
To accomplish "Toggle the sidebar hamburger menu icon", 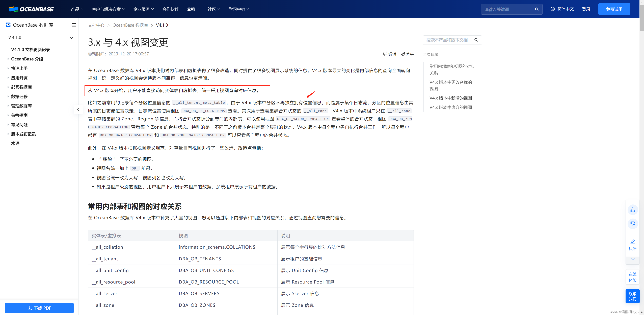I will [x=74, y=25].
